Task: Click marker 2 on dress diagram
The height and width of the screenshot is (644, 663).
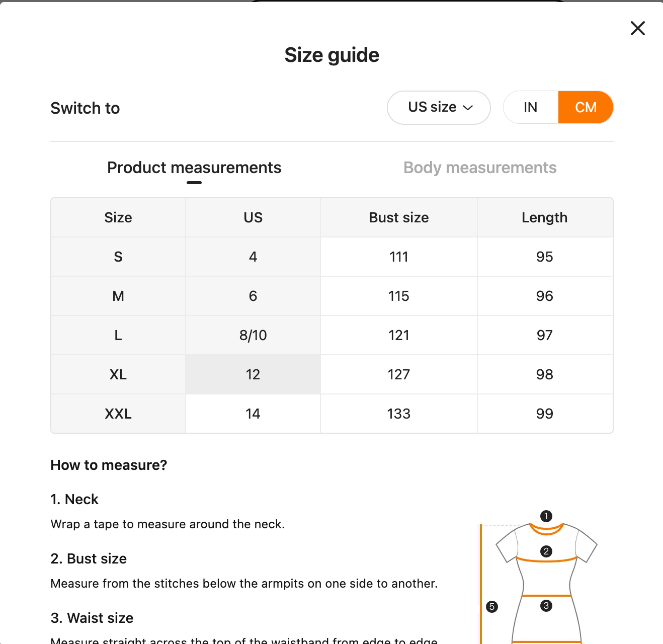Action: coord(546,551)
